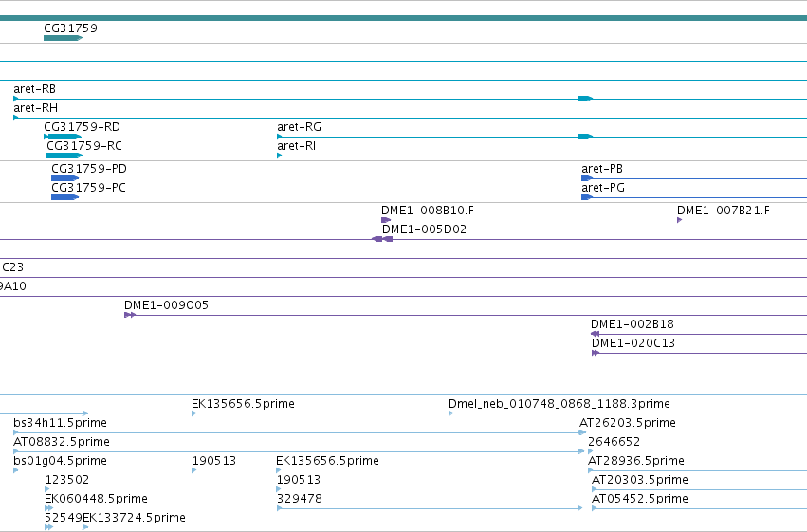The height and width of the screenshot is (532, 807).
Task: Click the CG31759-RD transcript label
Action: (x=82, y=126)
